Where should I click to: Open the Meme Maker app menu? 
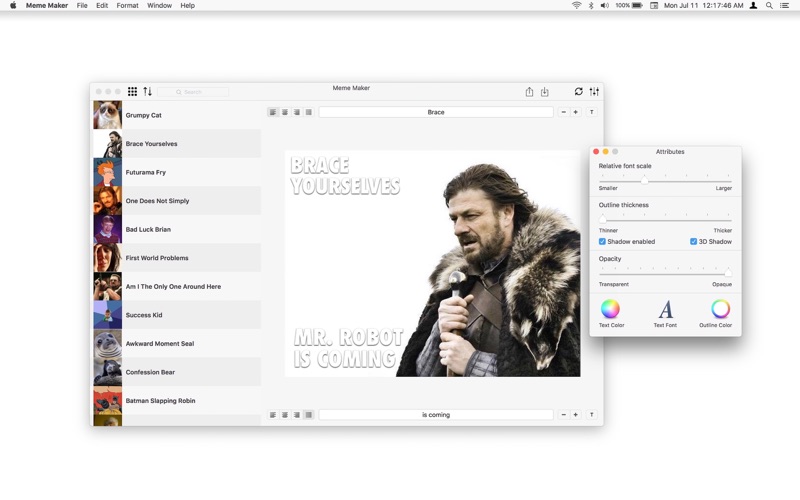pos(47,6)
